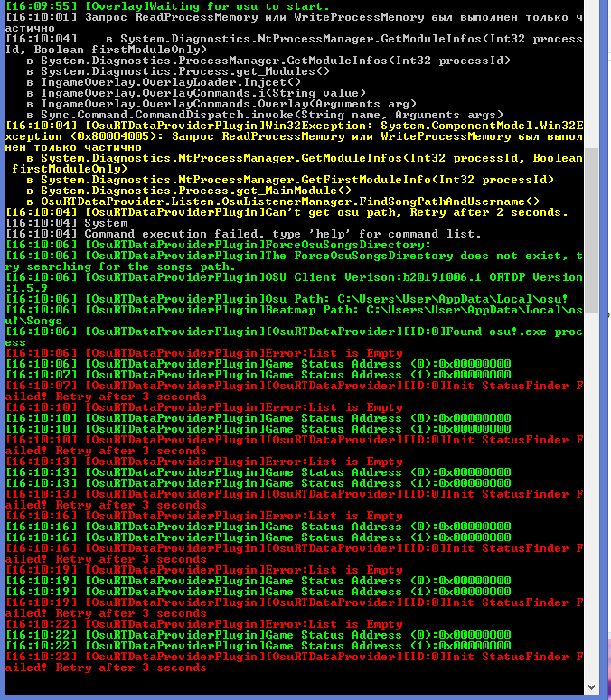The width and height of the screenshot is (611, 700).
Task: Click the '[16:10:04] System' line
Action: pyautogui.click(x=67, y=223)
